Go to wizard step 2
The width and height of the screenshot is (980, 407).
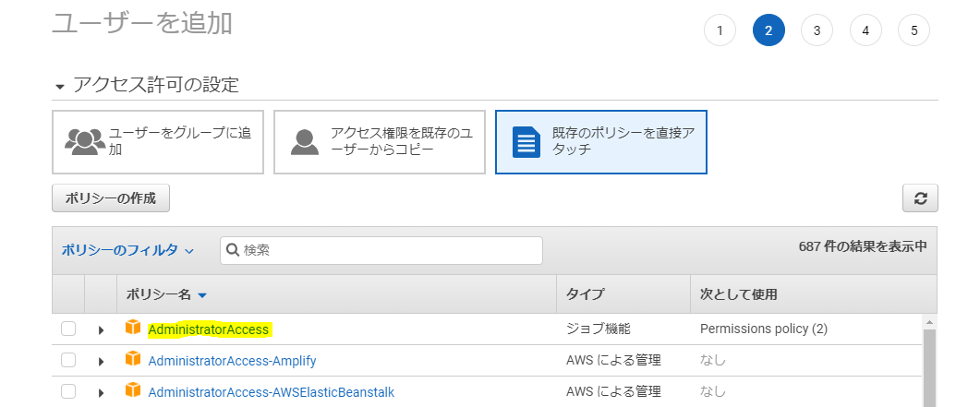768,30
